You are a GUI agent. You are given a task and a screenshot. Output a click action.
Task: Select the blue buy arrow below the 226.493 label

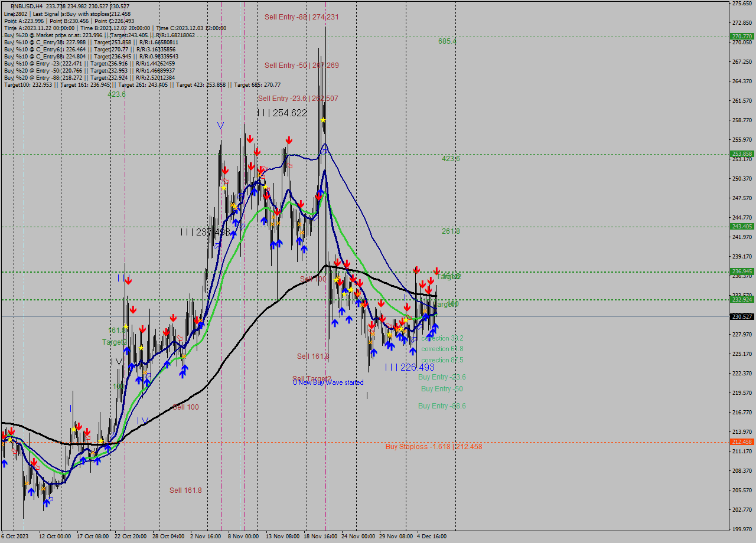[x=413, y=352]
